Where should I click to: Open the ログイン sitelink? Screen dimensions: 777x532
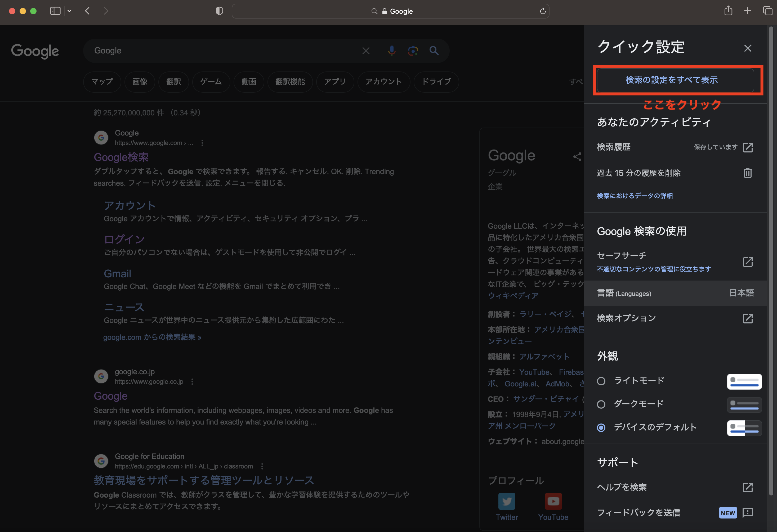coord(124,239)
